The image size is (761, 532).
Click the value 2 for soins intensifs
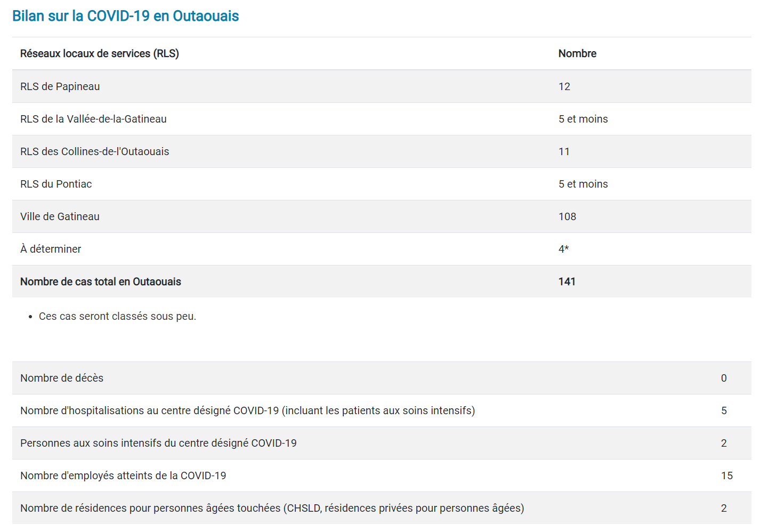pos(724,443)
